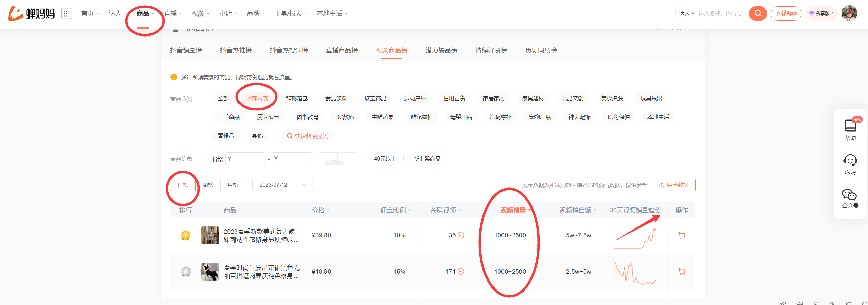The height and width of the screenshot is (305, 868).
Task: Select the 美妆护肤 category filter
Action: click(x=612, y=99)
